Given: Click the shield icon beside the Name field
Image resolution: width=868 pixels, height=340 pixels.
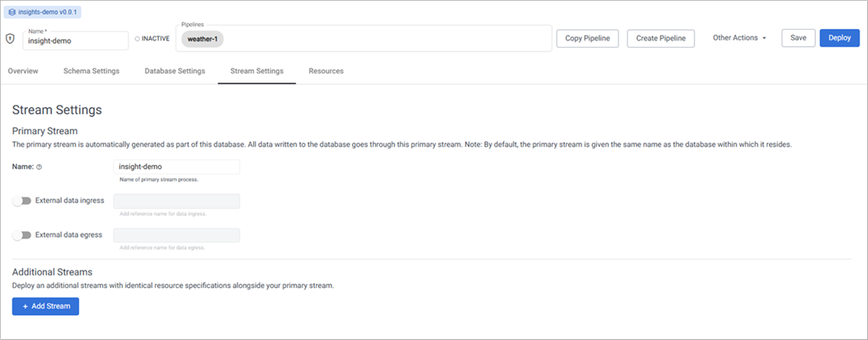Looking at the screenshot, I should [11, 39].
